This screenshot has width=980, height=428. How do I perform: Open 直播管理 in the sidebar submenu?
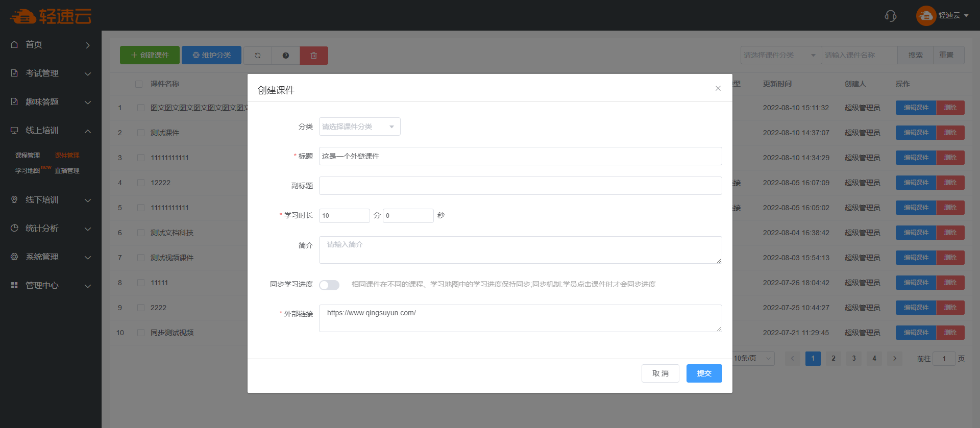tap(67, 171)
